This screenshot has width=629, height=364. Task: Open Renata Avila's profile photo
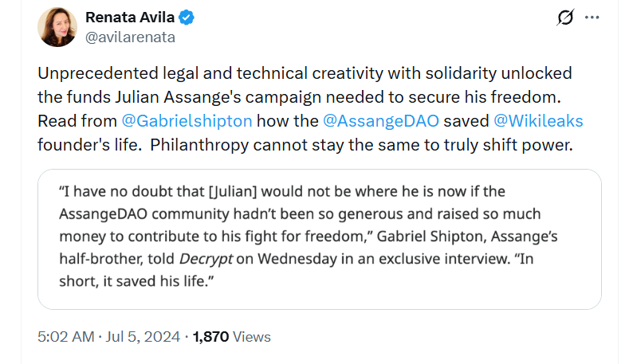click(57, 26)
